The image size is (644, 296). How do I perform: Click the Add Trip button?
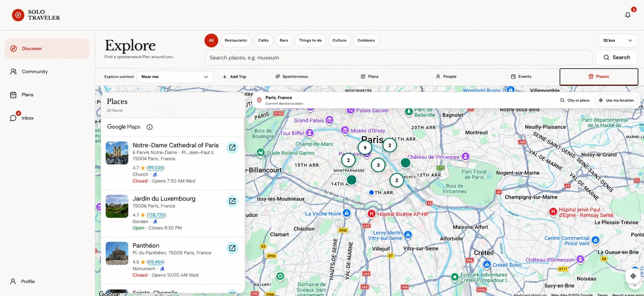coord(234,77)
